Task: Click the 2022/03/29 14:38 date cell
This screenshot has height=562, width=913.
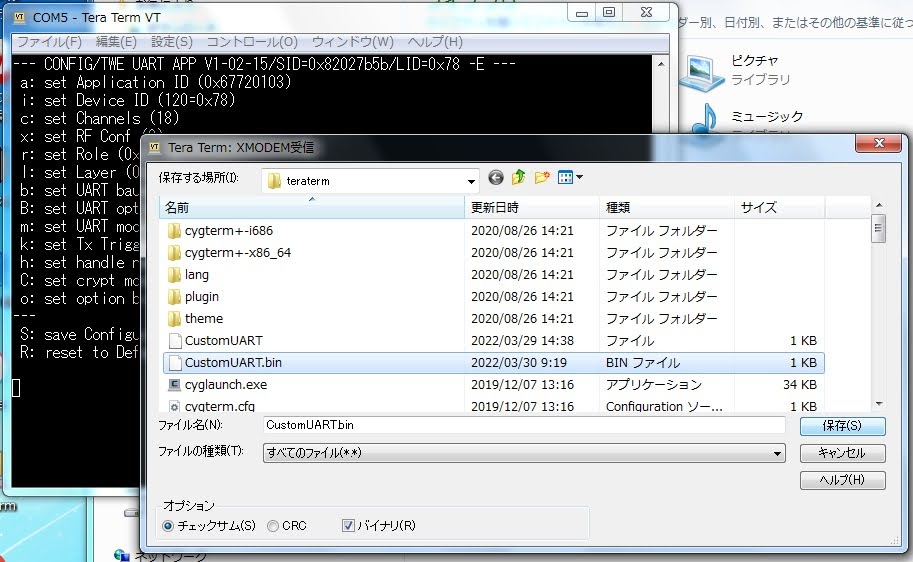Action: pos(522,341)
